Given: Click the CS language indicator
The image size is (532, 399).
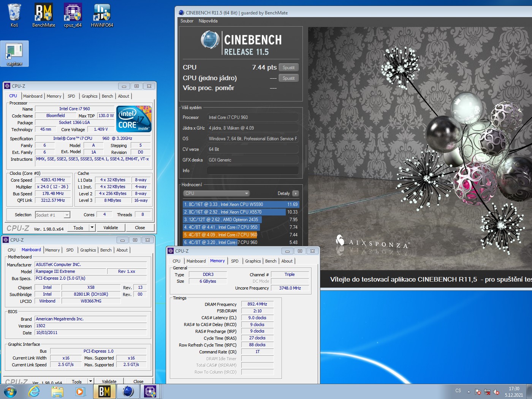Looking at the screenshot, I should click(458, 391).
